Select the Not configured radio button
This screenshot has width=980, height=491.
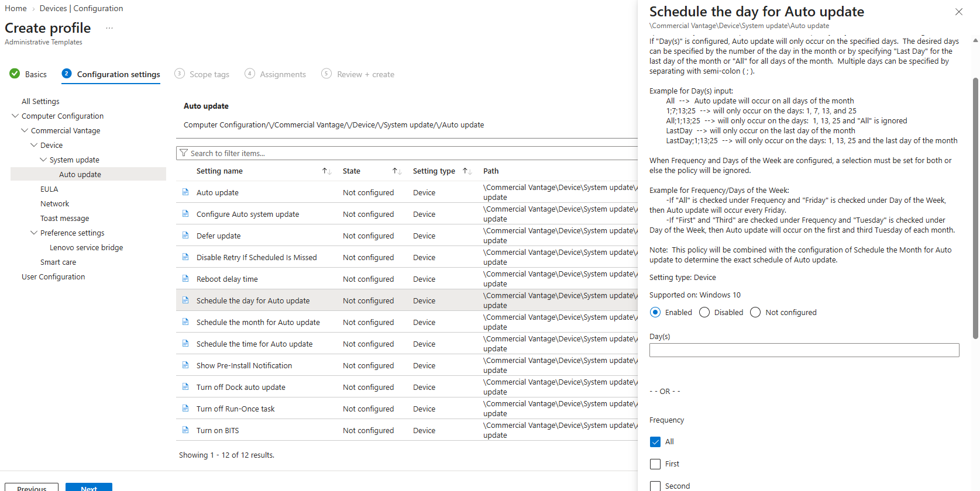pos(755,313)
